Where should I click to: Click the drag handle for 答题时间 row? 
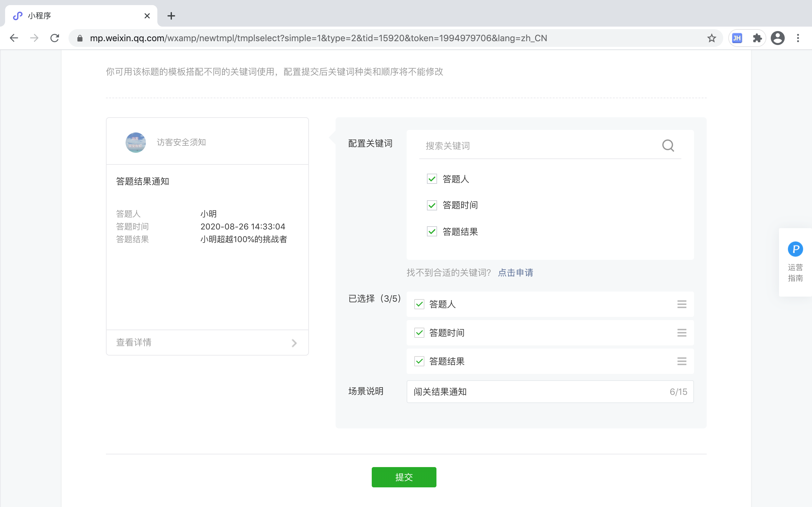681,333
